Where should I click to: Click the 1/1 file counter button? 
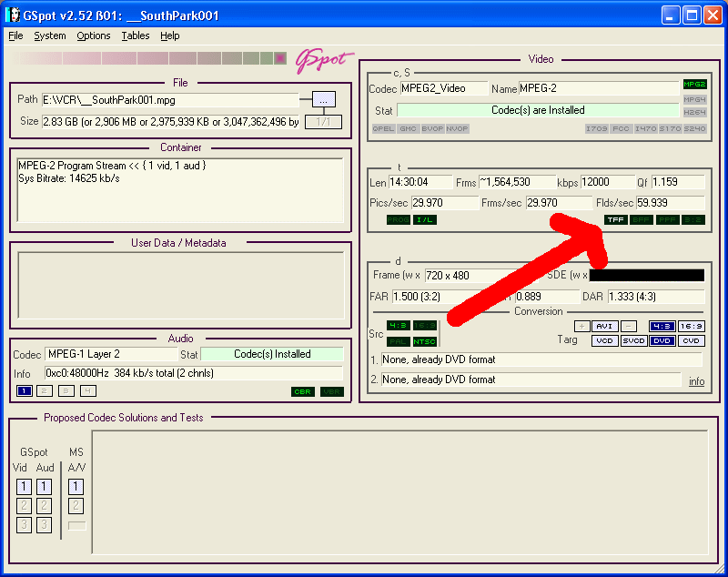[x=323, y=122]
